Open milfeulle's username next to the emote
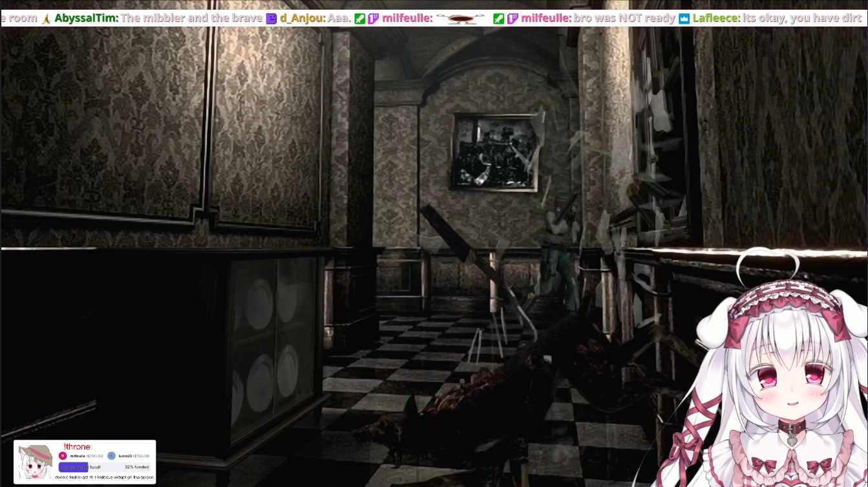 click(x=407, y=18)
